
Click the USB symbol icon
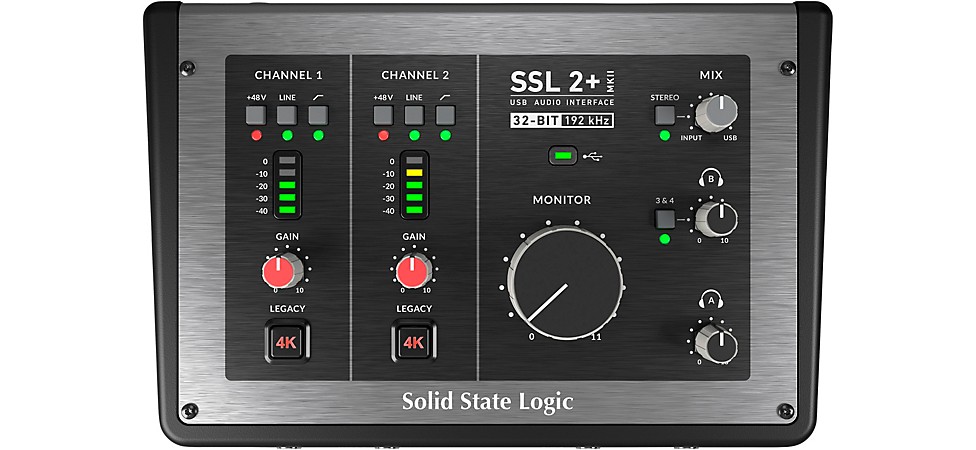(x=593, y=156)
